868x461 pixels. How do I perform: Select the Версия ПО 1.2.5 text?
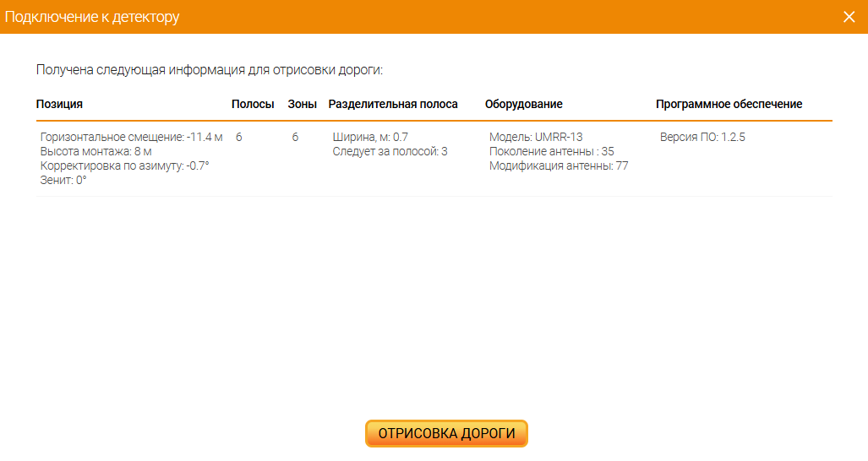[702, 137]
